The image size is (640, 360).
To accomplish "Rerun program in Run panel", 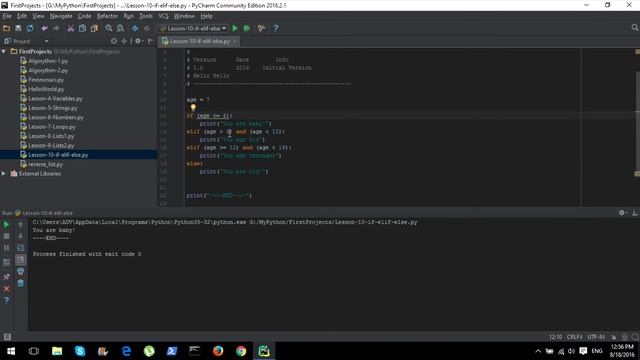I will click(x=6, y=224).
